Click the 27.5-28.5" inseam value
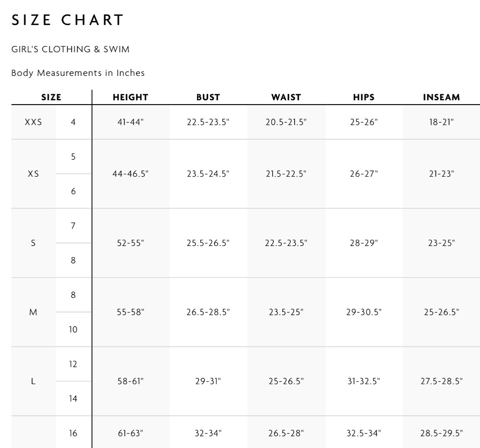 pyautogui.click(x=441, y=381)
